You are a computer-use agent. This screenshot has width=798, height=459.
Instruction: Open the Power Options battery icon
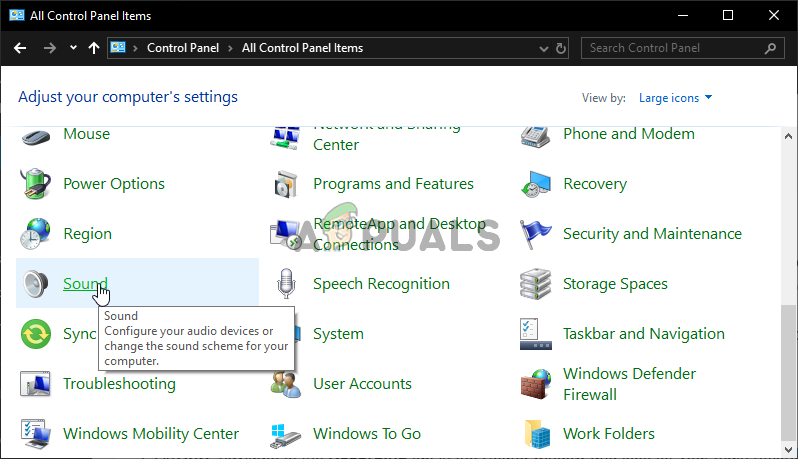pos(36,184)
